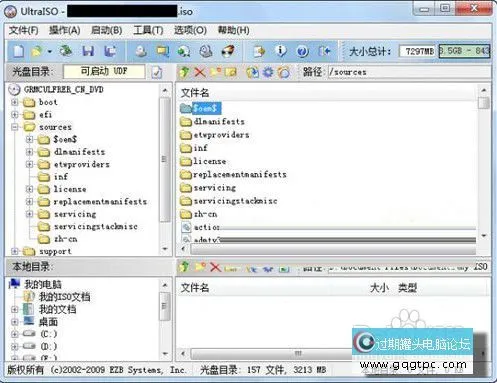Open the 启动(B) menu
Viewport: 497px width, 383px height.
(x=106, y=30)
